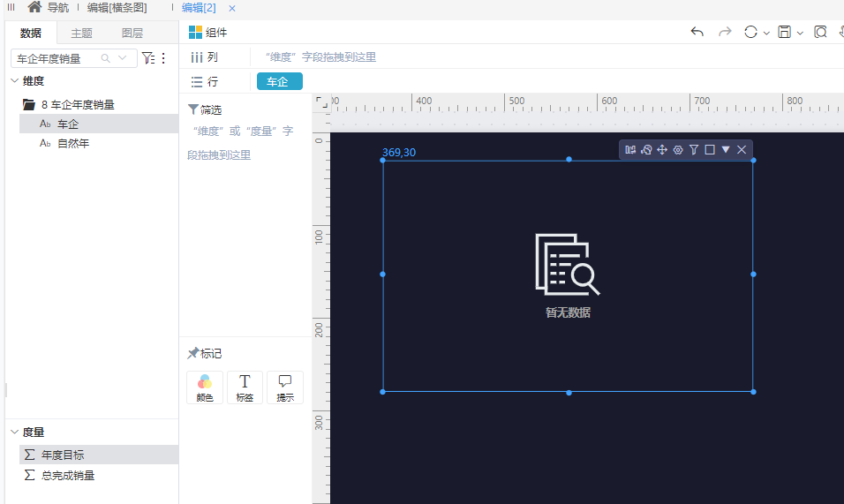Click the magnifier icon in the dataset search box
844x504 pixels.
106,58
